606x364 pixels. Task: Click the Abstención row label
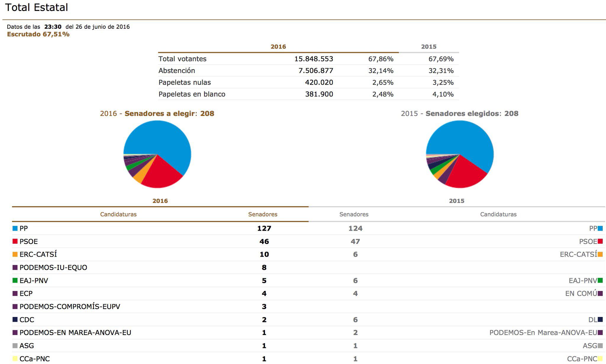coord(177,71)
